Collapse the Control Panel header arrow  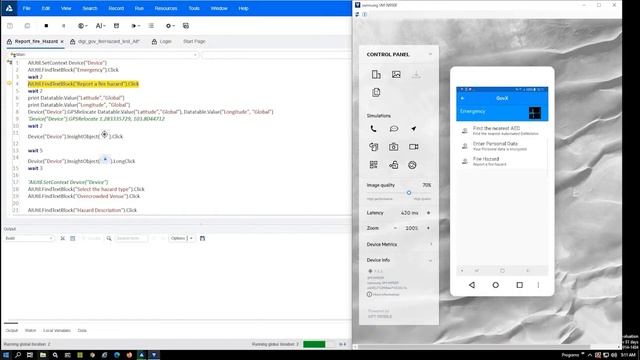(430, 54)
